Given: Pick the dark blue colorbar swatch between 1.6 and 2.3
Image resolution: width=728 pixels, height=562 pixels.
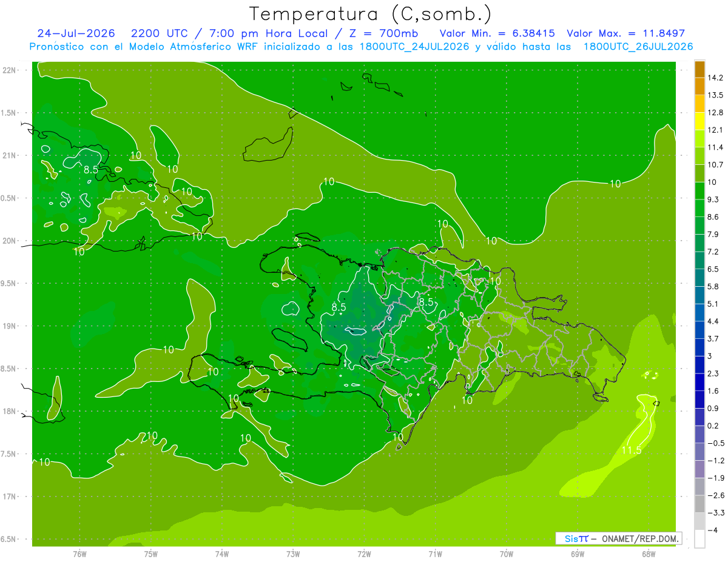Looking at the screenshot, I should pyautogui.click(x=699, y=383).
